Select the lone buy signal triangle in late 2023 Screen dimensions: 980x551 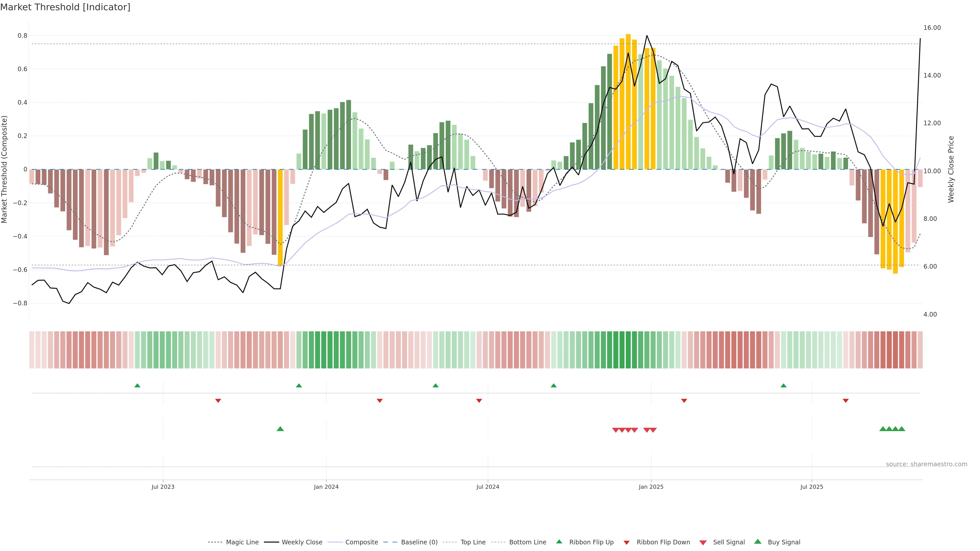coord(280,429)
